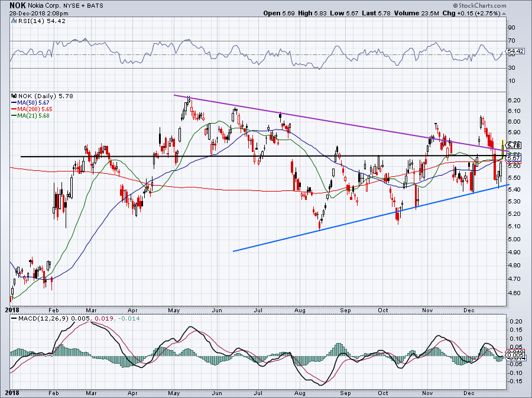Click the 70 overbought level on the RSI axis

point(511,41)
